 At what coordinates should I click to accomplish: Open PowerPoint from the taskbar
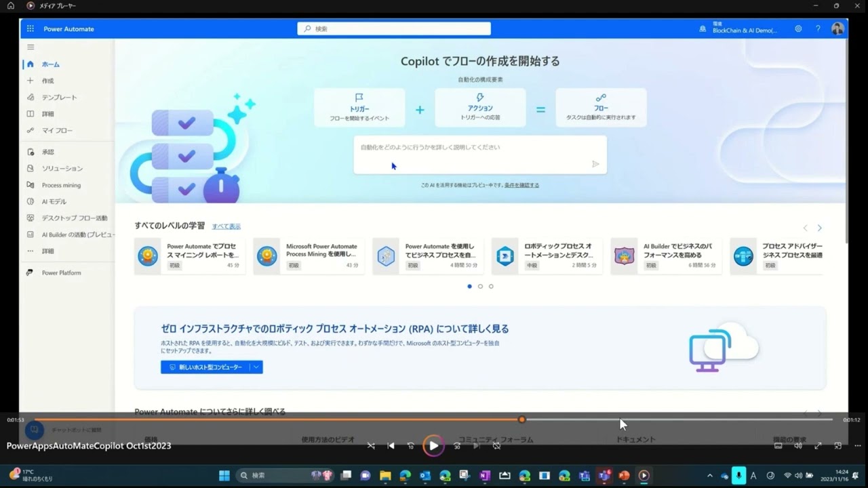(x=624, y=475)
